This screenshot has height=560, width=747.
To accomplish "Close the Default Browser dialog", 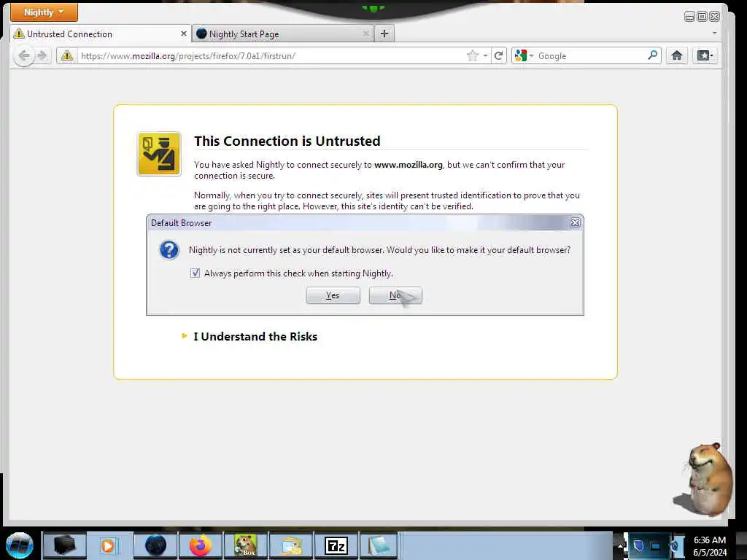I will click(x=575, y=222).
